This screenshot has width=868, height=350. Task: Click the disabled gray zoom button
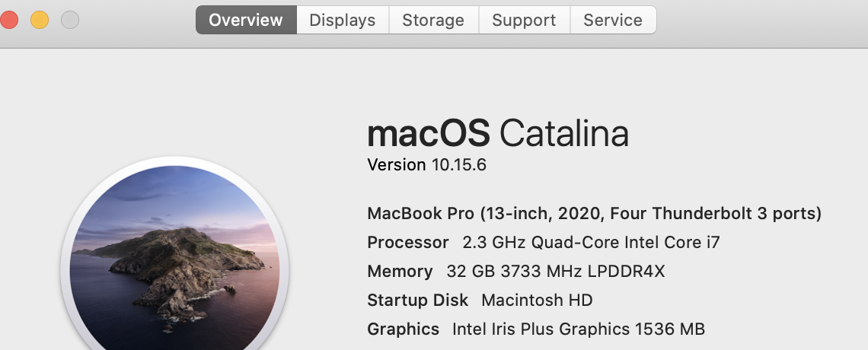click(69, 20)
